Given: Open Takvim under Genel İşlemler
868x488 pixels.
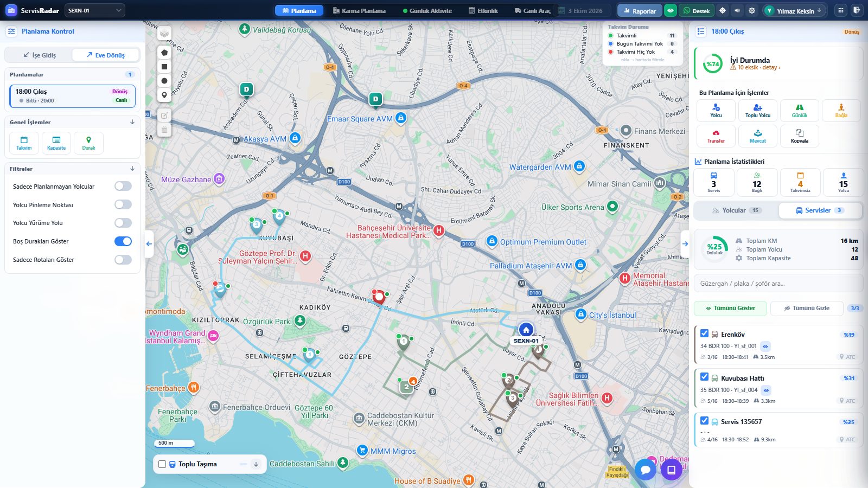Looking at the screenshot, I should [24, 143].
